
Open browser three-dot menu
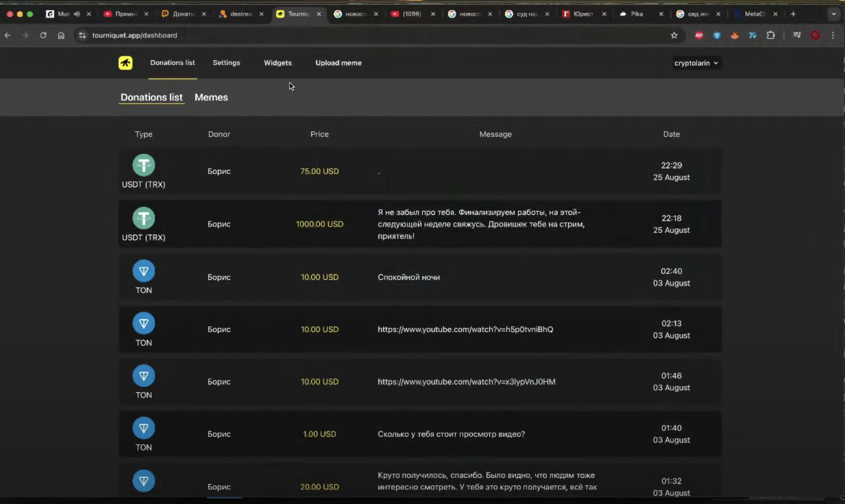pos(833,35)
